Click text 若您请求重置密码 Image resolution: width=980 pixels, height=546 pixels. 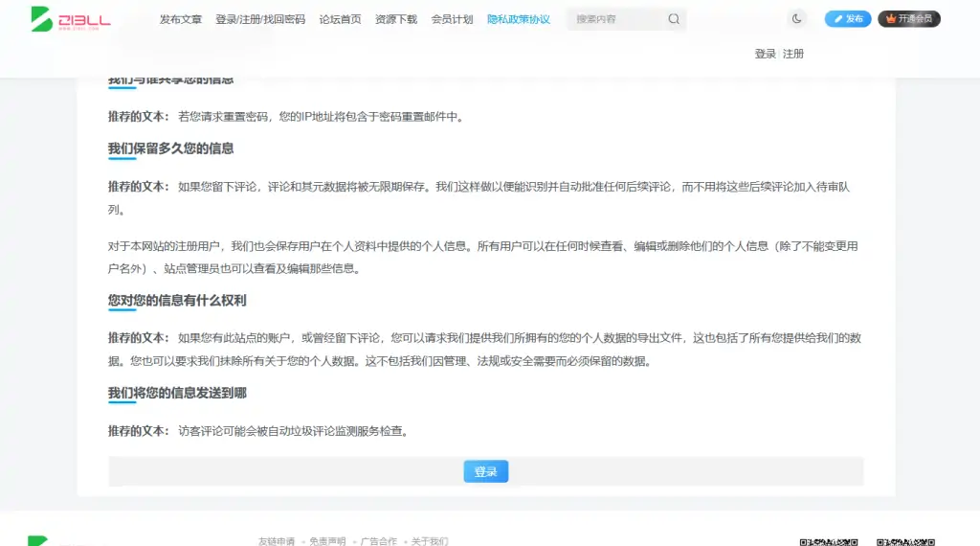(x=222, y=116)
